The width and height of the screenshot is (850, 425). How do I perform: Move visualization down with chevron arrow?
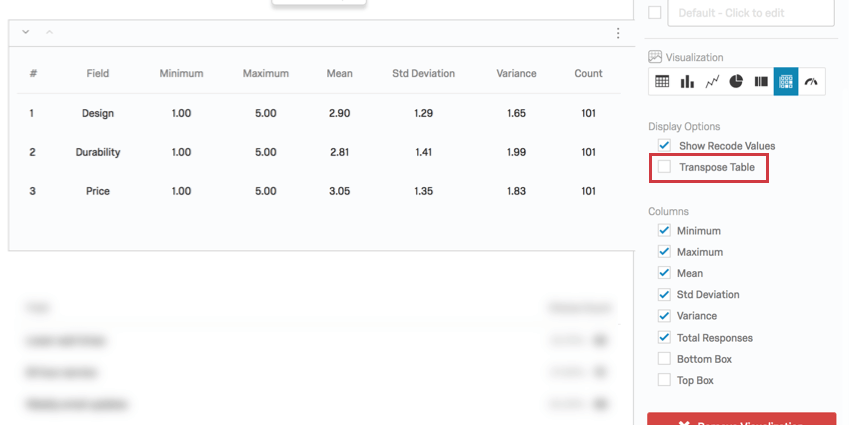[26, 33]
